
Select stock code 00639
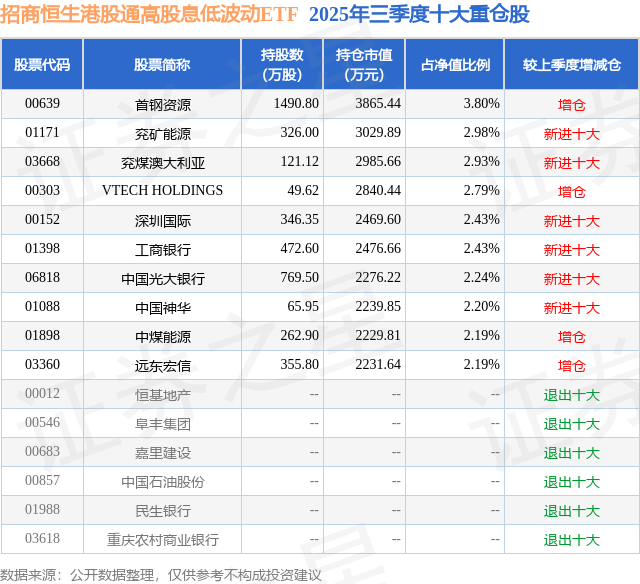(42, 104)
